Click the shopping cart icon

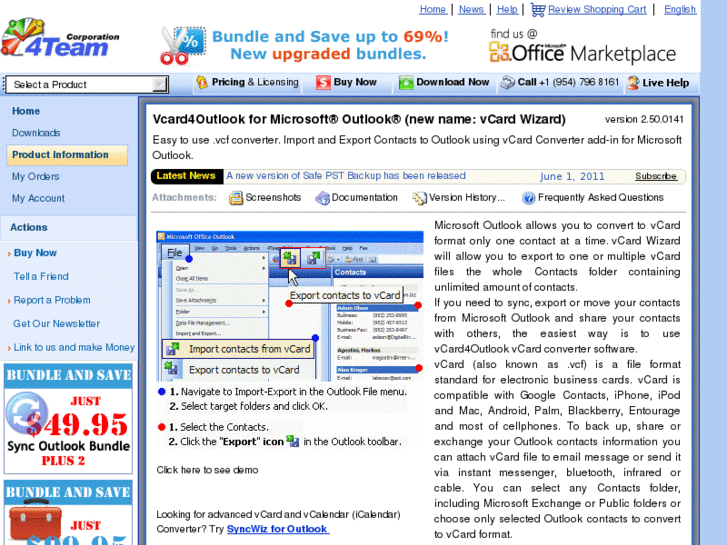coord(537,9)
